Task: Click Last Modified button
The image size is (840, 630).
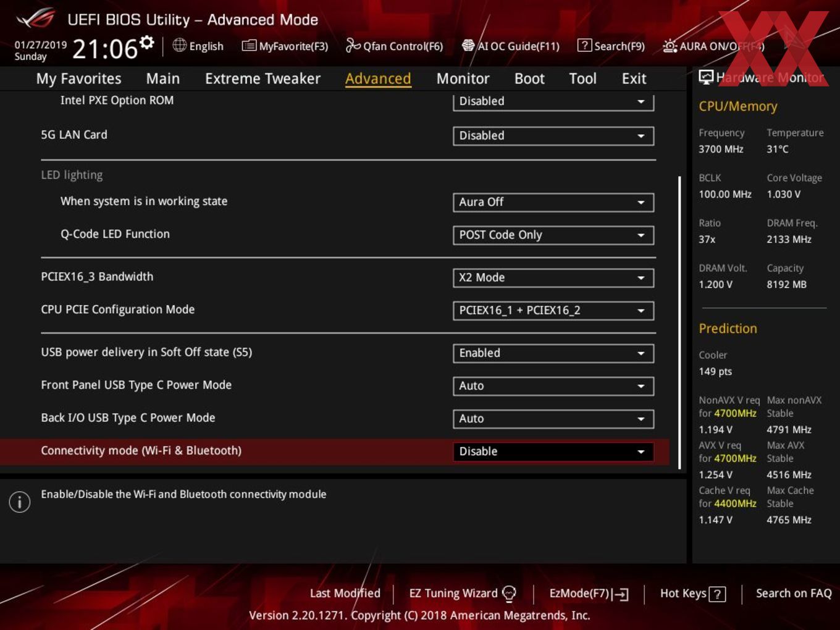Action: point(345,594)
